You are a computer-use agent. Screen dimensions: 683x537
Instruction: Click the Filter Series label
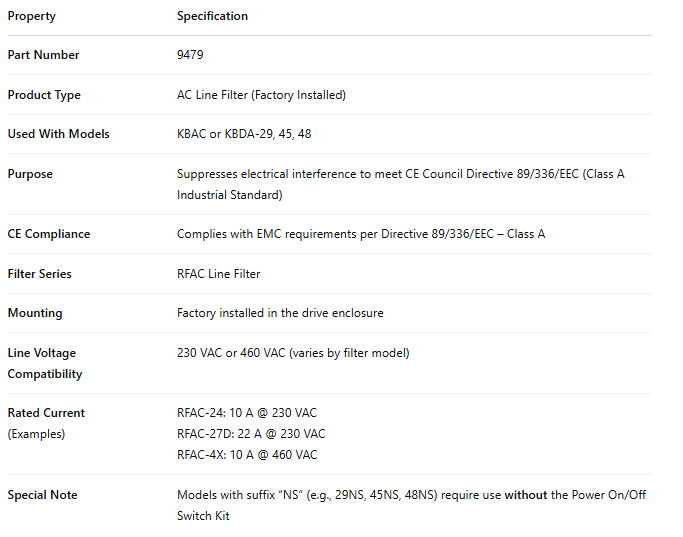[39, 274]
